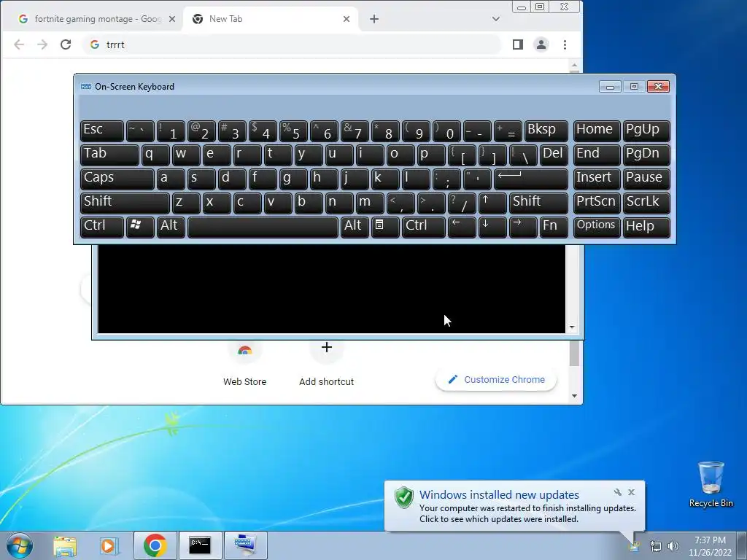
Task: Open the Windows Start orb
Action: [20, 545]
